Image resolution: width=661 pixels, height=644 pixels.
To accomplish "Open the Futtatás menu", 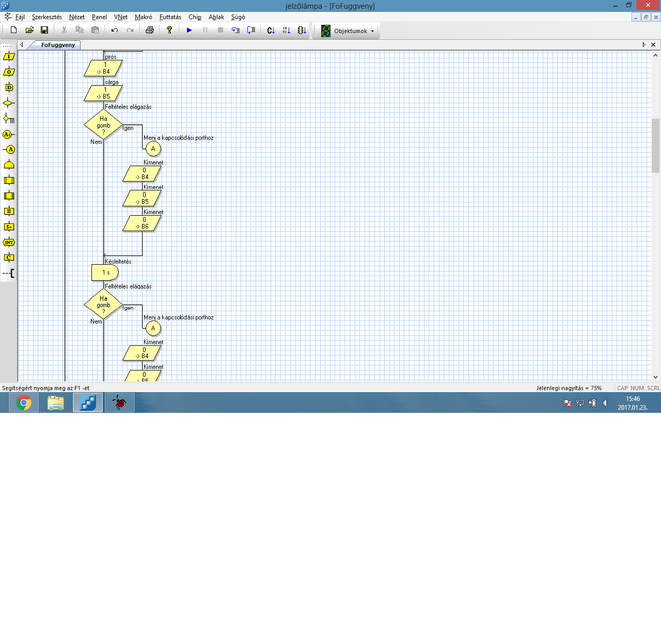I will pyautogui.click(x=170, y=17).
